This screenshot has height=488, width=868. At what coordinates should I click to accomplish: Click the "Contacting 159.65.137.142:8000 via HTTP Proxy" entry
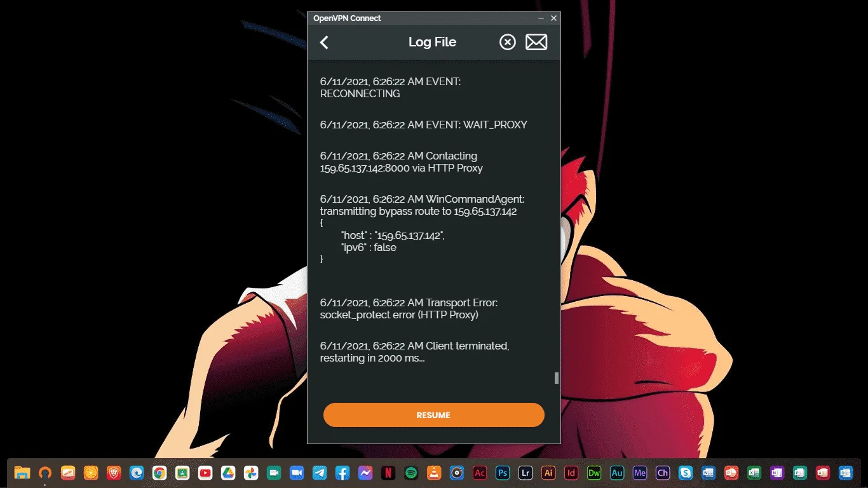click(x=402, y=162)
